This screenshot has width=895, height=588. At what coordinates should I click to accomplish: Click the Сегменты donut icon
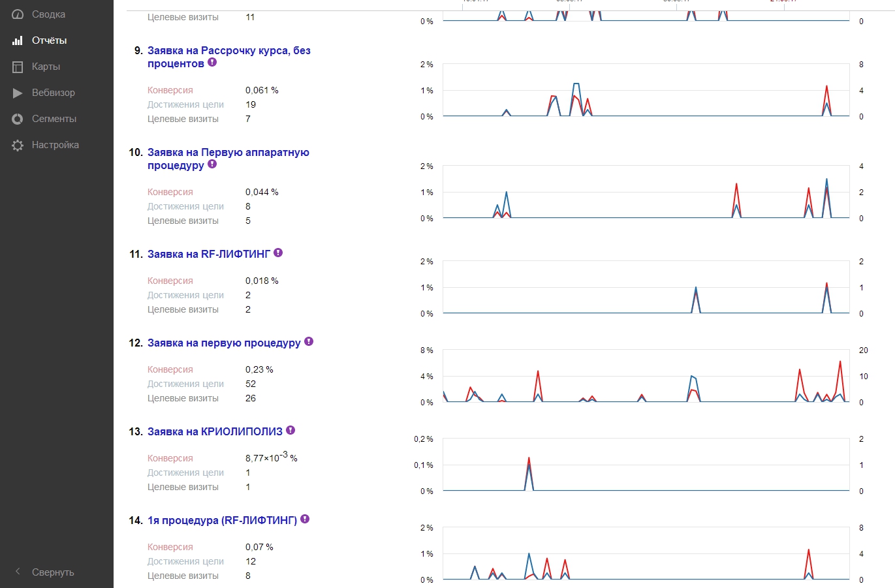tap(18, 119)
